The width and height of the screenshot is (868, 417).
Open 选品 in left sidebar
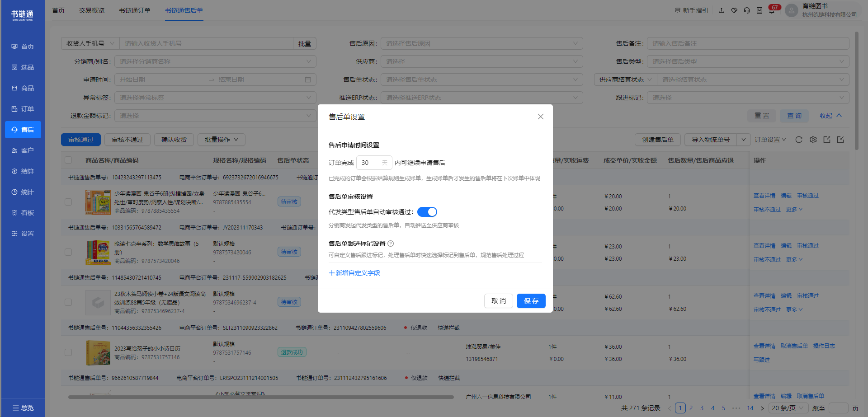pos(23,67)
